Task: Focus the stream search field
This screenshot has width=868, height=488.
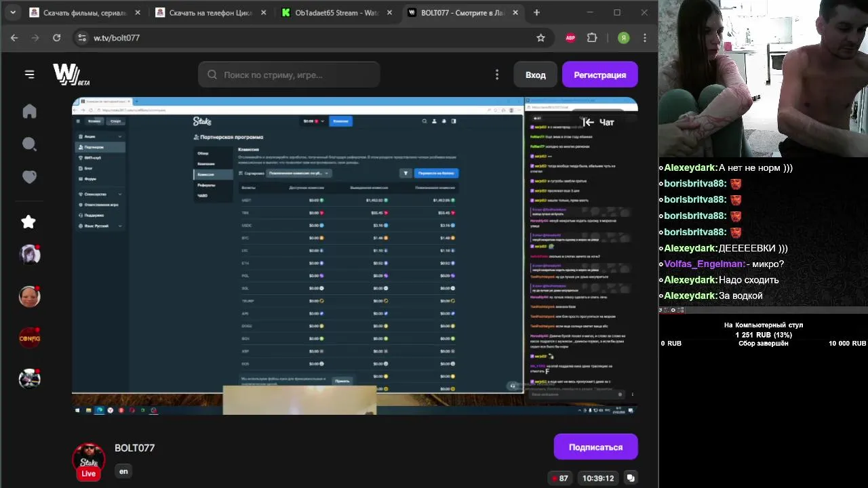Action: pyautogui.click(x=289, y=75)
